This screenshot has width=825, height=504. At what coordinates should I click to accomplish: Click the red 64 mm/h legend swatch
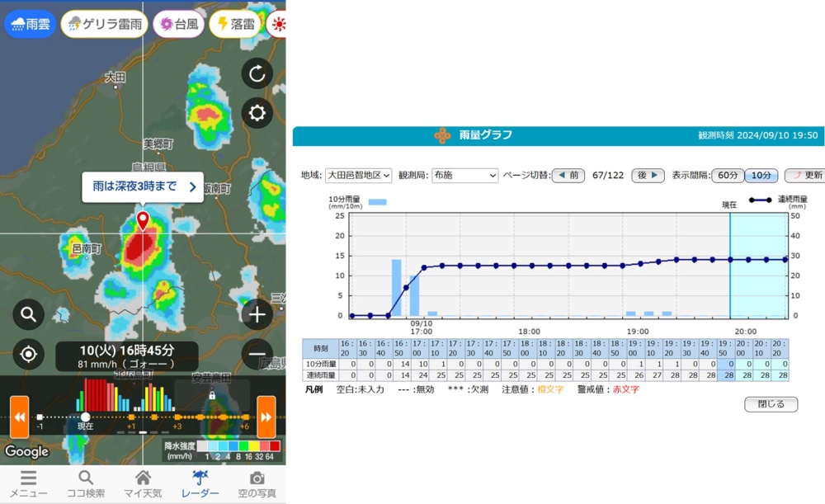pos(275,446)
